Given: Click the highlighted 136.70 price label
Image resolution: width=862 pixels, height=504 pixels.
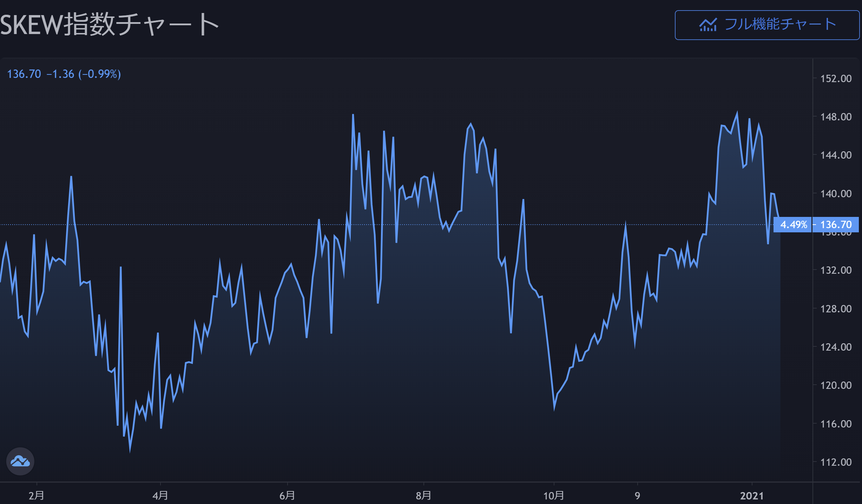Looking at the screenshot, I should tap(836, 225).
